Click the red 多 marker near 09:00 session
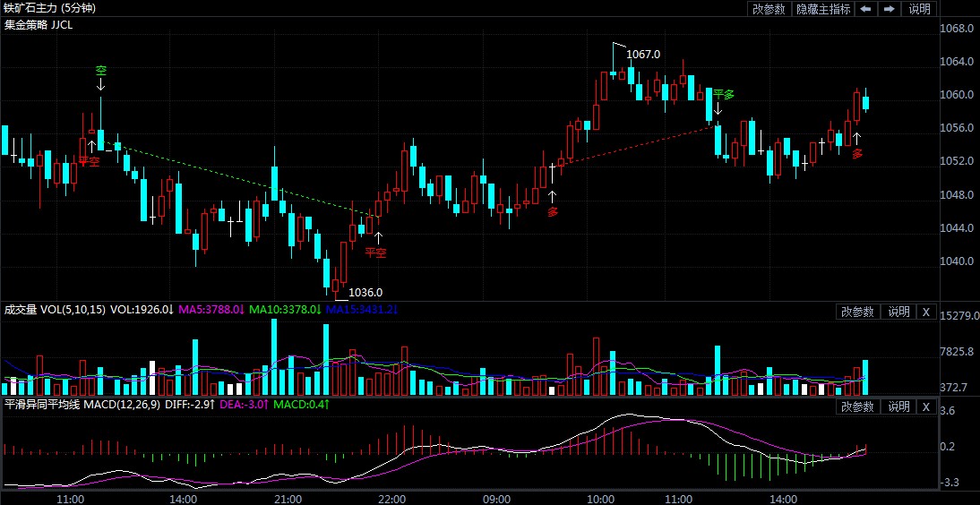The width and height of the screenshot is (980, 505). pos(553,212)
